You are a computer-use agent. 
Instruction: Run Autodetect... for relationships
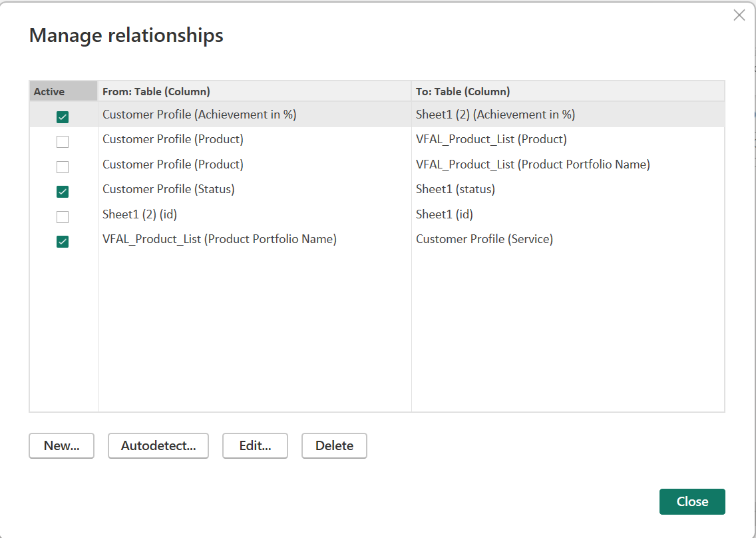coord(158,445)
